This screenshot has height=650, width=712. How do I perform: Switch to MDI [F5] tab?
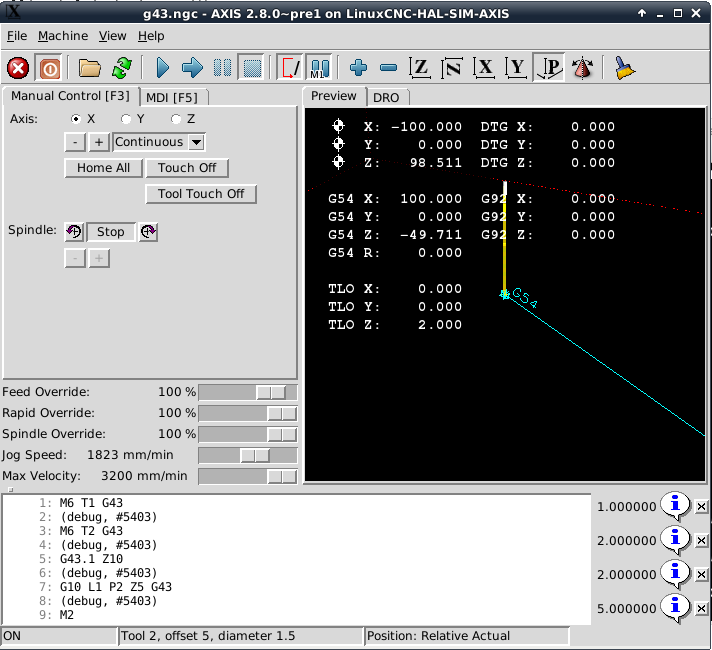(x=172, y=98)
